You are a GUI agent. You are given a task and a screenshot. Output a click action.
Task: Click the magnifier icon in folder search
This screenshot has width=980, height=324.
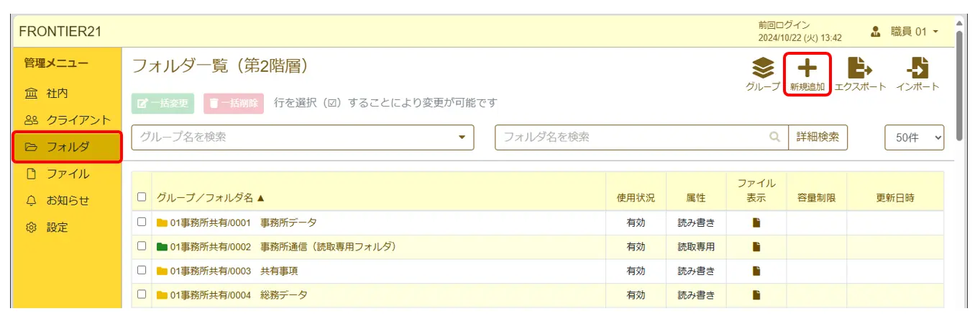pyautogui.click(x=774, y=137)
